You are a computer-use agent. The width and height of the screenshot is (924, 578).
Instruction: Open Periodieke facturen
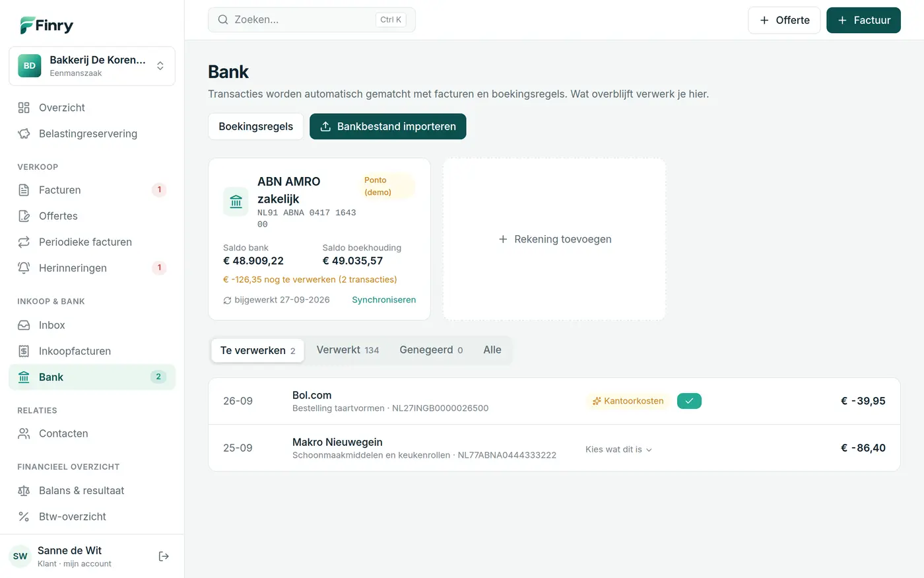pos(92,242)
